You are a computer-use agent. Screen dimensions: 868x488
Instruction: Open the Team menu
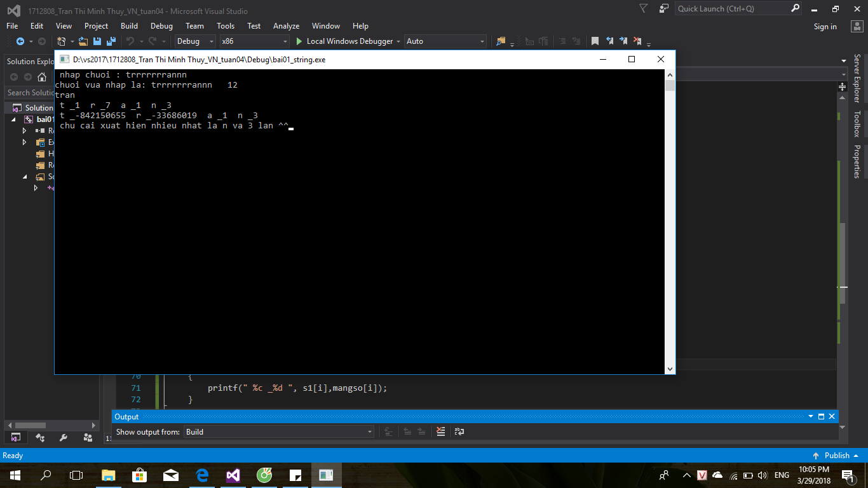194,26
